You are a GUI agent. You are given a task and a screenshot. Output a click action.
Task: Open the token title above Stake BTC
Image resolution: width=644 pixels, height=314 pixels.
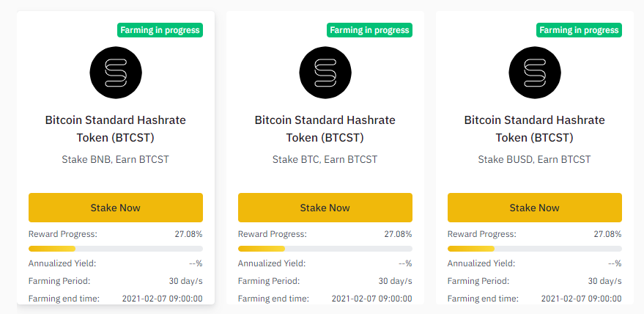tap(325, 128)
